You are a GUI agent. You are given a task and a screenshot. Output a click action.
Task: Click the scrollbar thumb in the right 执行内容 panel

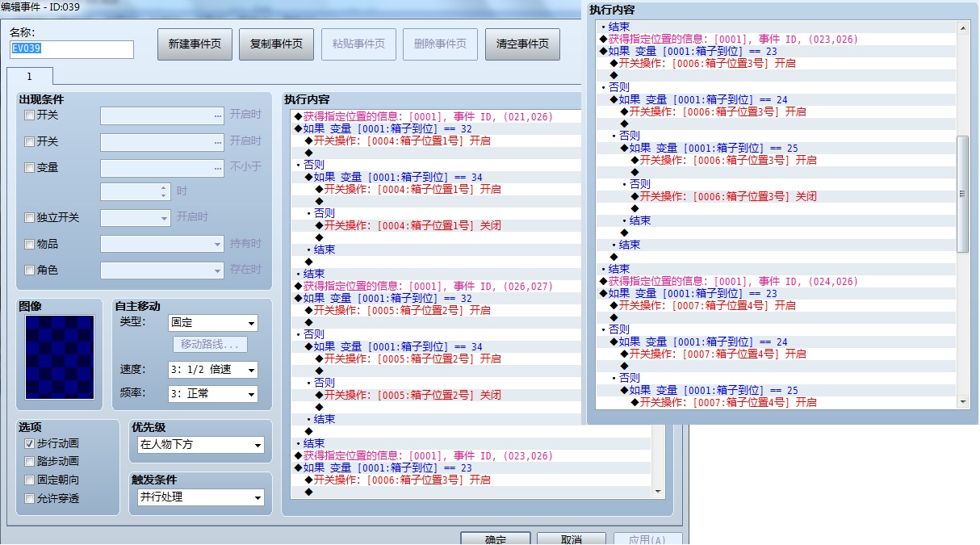pyautogui.click(x=962, y=194)
